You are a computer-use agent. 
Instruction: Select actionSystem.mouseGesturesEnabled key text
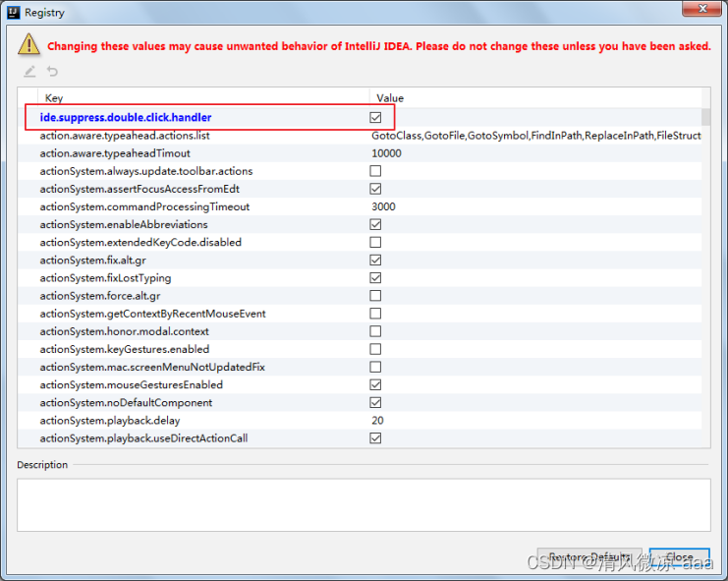pos(131,384)
